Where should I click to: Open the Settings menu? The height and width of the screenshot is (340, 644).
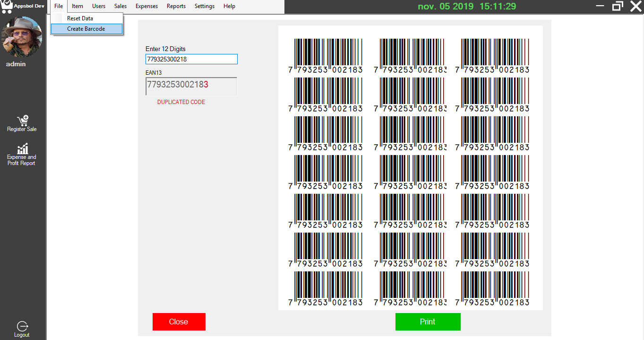tap(204, 6)
